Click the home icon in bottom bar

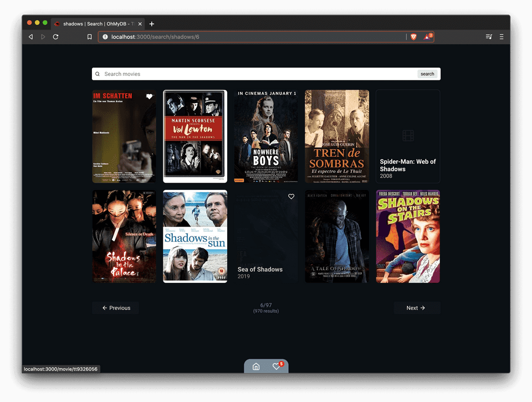(x=256, y=367)
